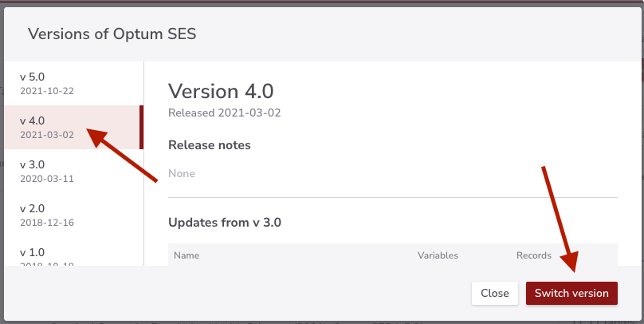The image size is (644, 324).
Task: Click the Release notes heading
Action: point(210,145)
